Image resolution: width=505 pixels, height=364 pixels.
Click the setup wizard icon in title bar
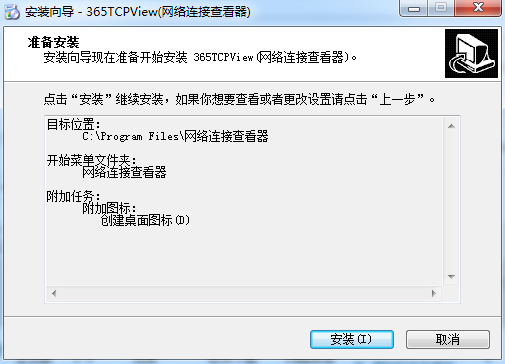pos(12,12)
